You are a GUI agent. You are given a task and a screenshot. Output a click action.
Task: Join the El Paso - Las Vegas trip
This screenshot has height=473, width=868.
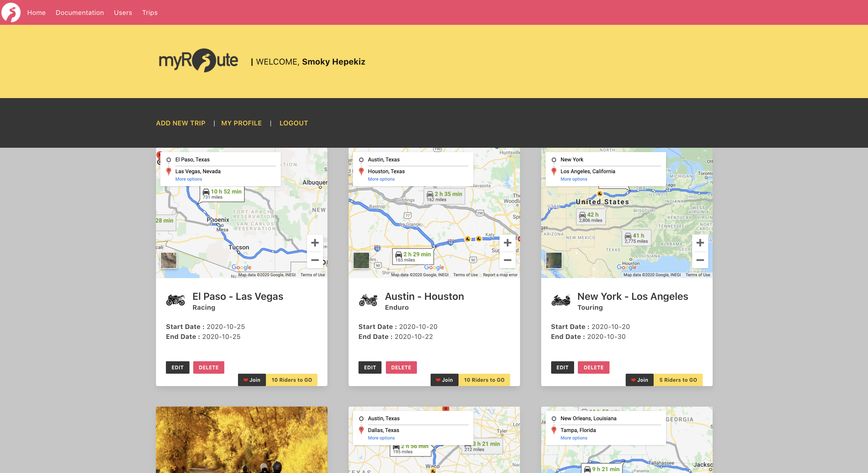[252, 380]
